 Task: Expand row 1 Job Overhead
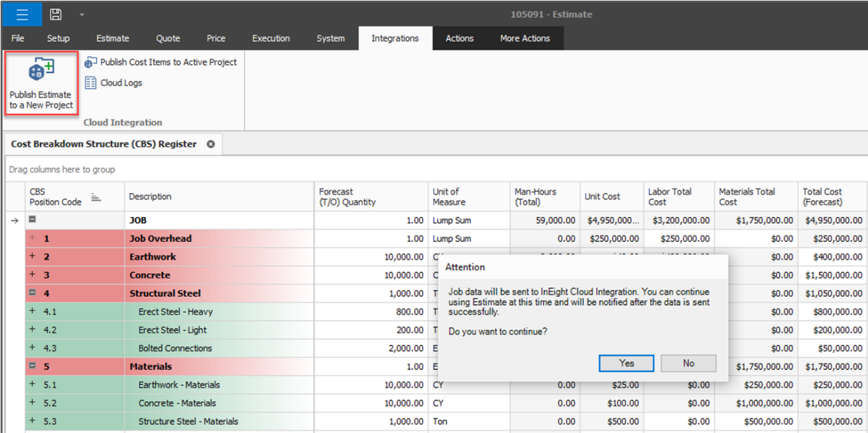(x=32, y=238)
